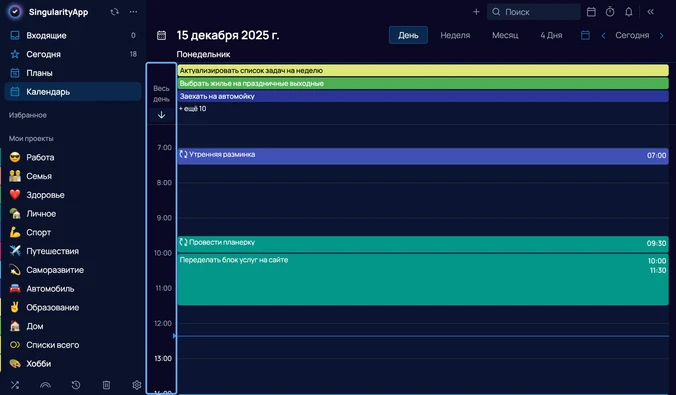Click the calendar icon left of date title

(x=161, y=35)
